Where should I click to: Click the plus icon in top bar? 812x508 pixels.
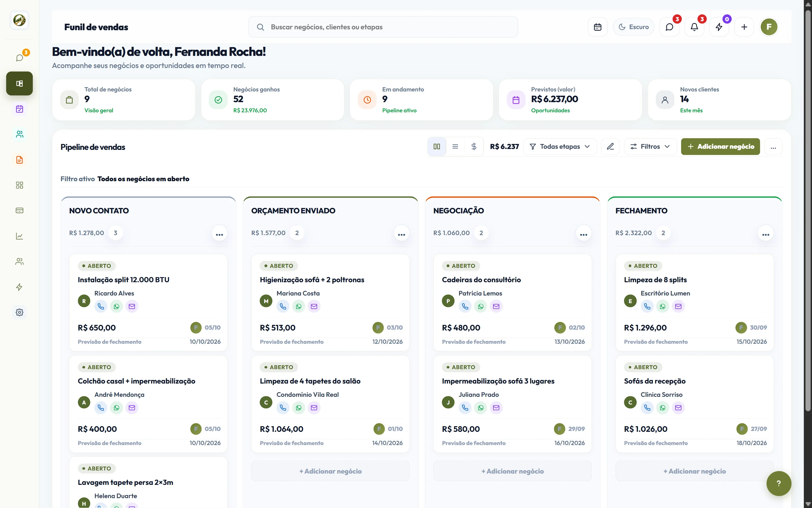pos(744,27)
